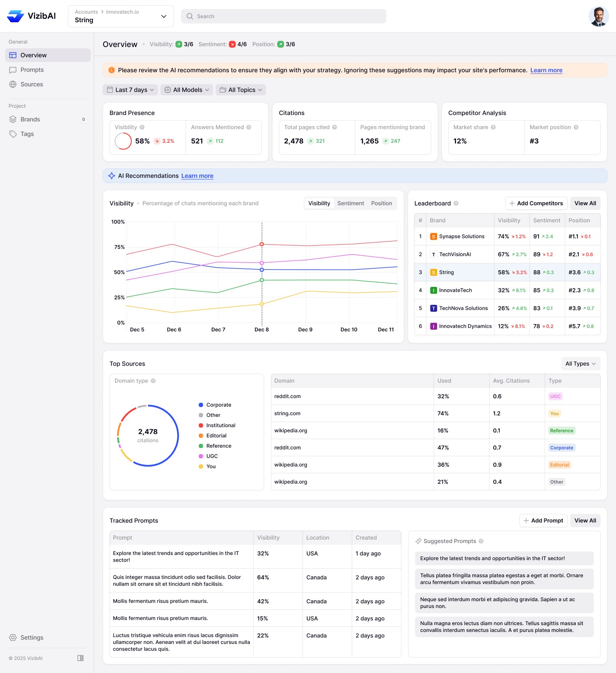The width and height of the screenshot is (616, 673).
Task: Switch chart to Sentiment tab
Action: point(351,204)
